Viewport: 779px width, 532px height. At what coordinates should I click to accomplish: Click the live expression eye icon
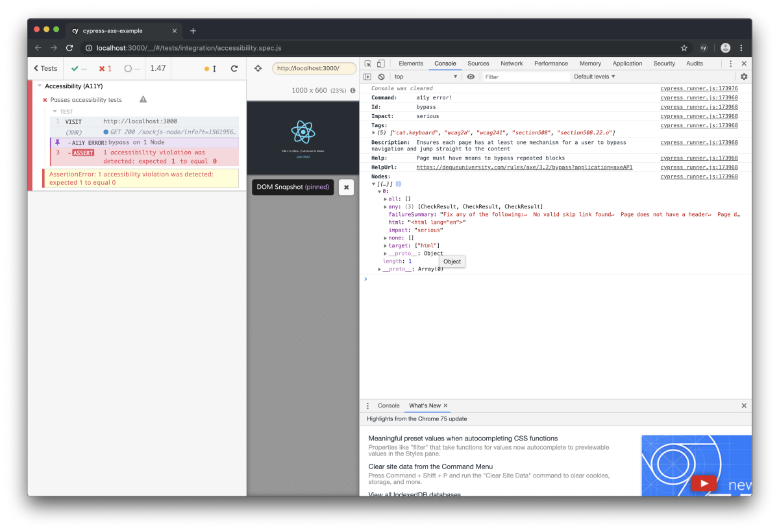point(471,77)
